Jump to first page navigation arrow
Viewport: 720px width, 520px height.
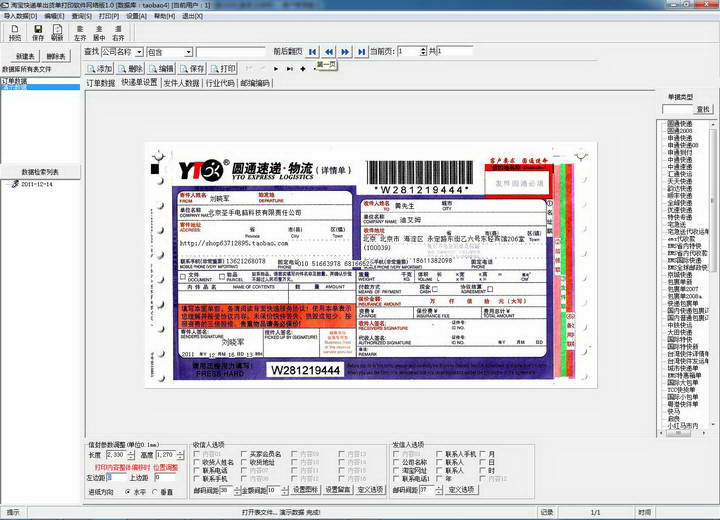313,51
